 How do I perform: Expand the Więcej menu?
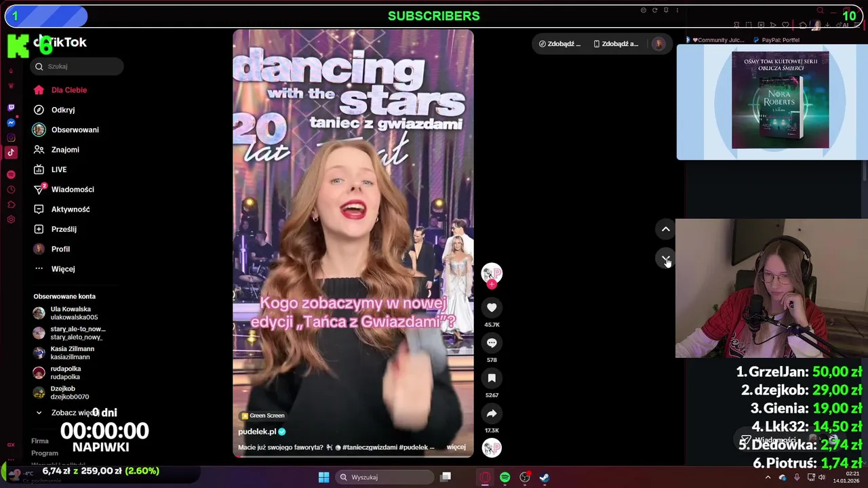tap(63, 269)
